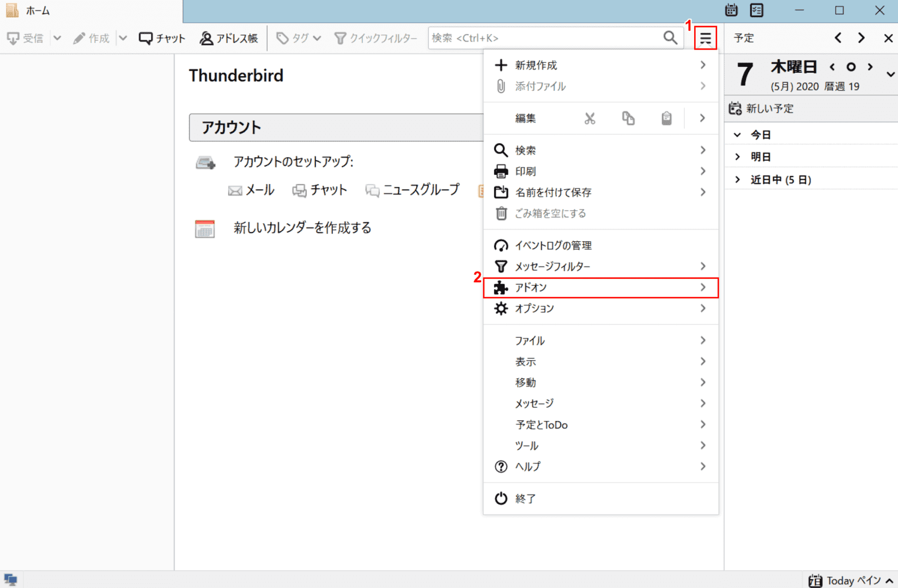Toggle the Today Pane button in status bar
The image size is (898, 588).
coord(851,580)
